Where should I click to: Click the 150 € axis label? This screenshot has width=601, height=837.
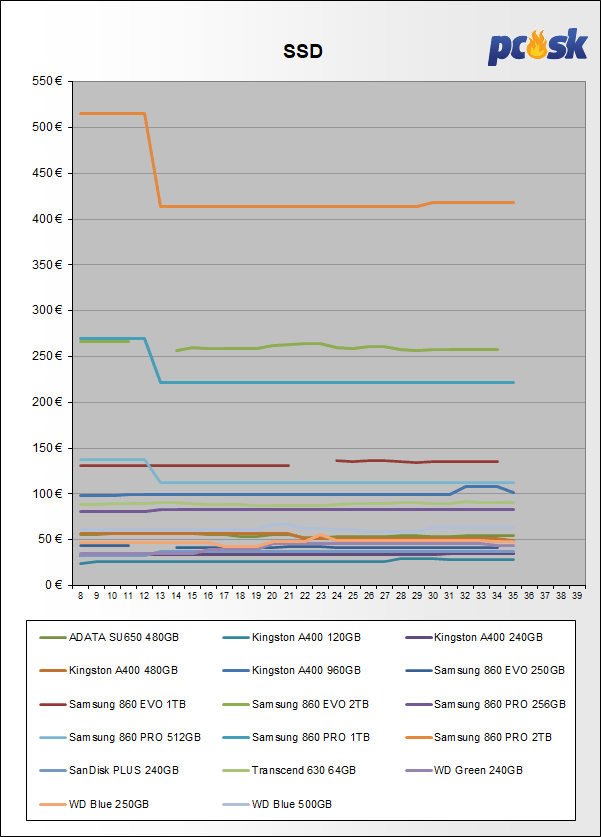[47, 448]
